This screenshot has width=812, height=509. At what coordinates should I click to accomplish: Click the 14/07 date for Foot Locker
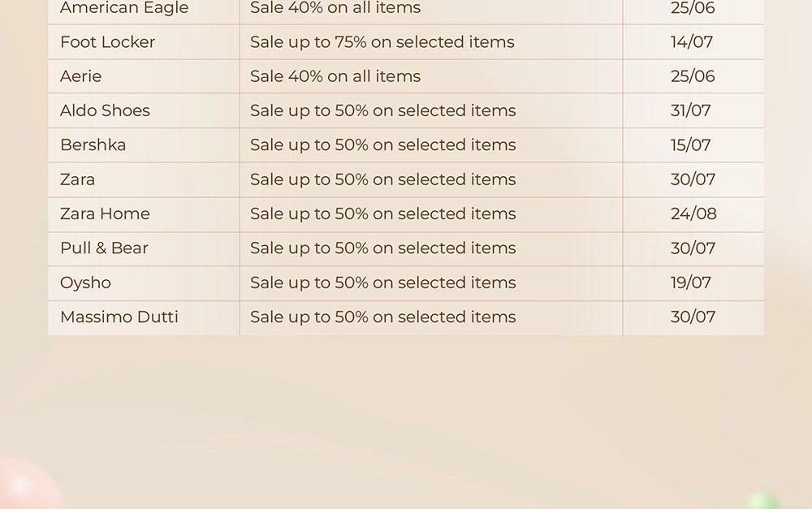(x=692, y=42)
